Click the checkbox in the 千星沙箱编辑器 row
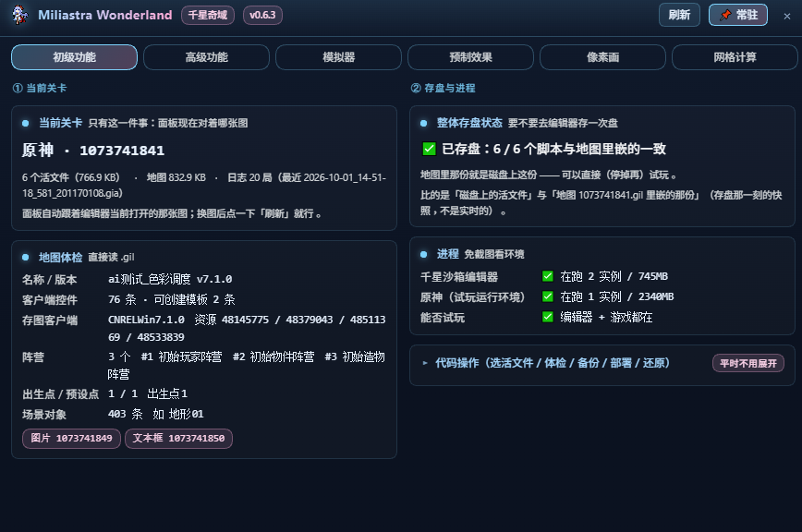 [547, 276]
